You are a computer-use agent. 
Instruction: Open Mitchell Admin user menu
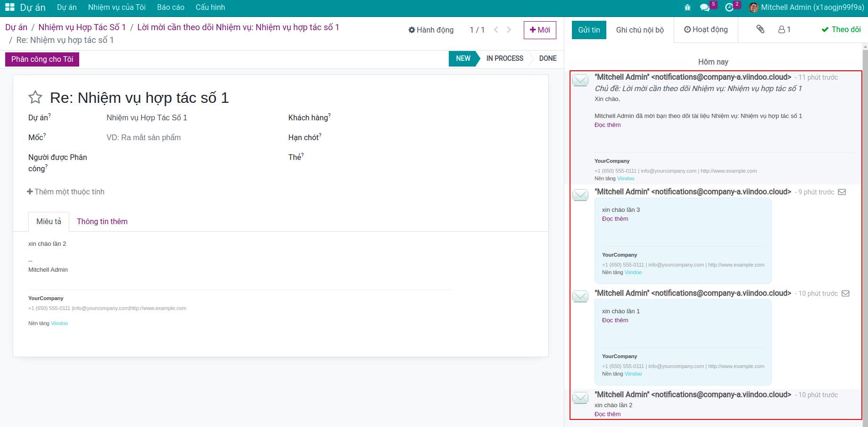click(x=806, y=8)
